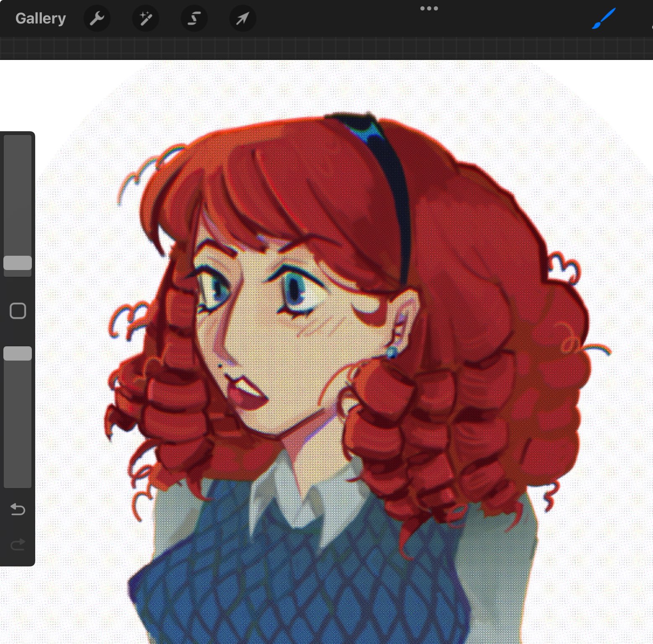Redo the undone stroke
Image resolution: width=653 pixels, height=644 pixels.
18,544
